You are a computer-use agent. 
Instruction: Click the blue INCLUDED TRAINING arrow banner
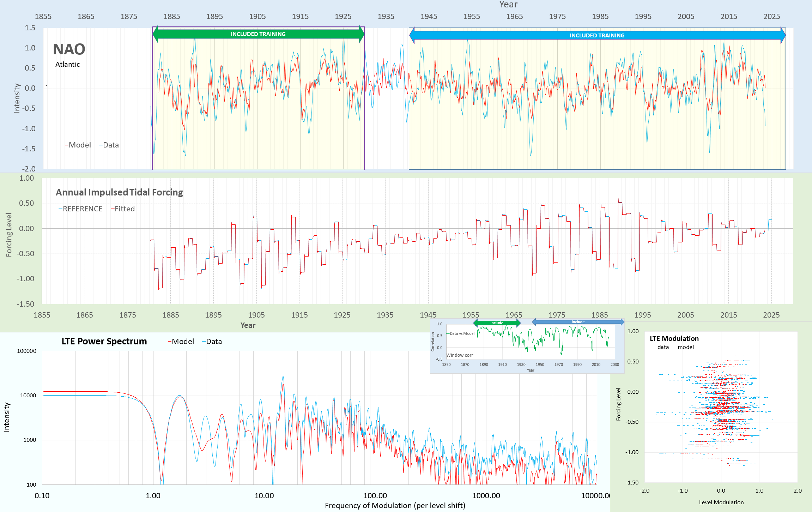click(x=597, y=36)
